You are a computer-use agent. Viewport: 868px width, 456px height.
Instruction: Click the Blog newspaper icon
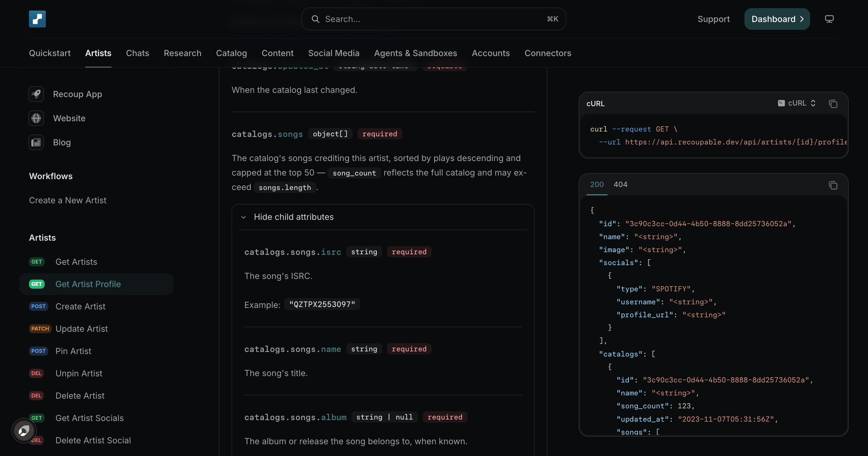(x=36, y=143)
